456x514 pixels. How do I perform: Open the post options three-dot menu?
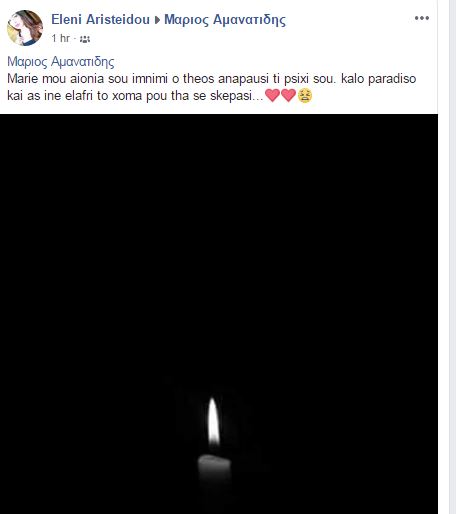422,18
